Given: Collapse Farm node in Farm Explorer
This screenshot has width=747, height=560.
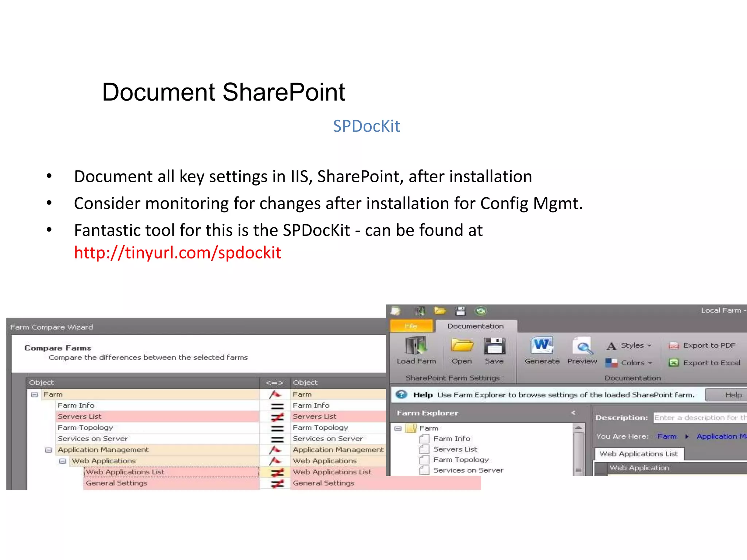Looking at the screenshot, I should click(x=398, y=428).
